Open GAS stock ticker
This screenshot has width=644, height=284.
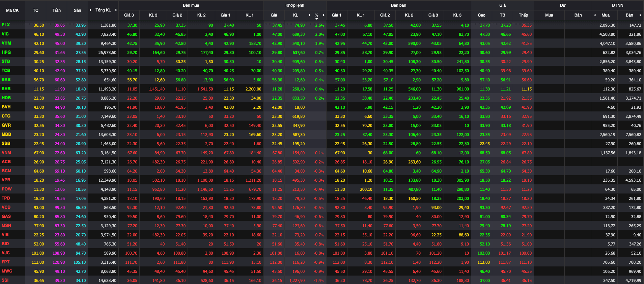[x=6, y=216]
